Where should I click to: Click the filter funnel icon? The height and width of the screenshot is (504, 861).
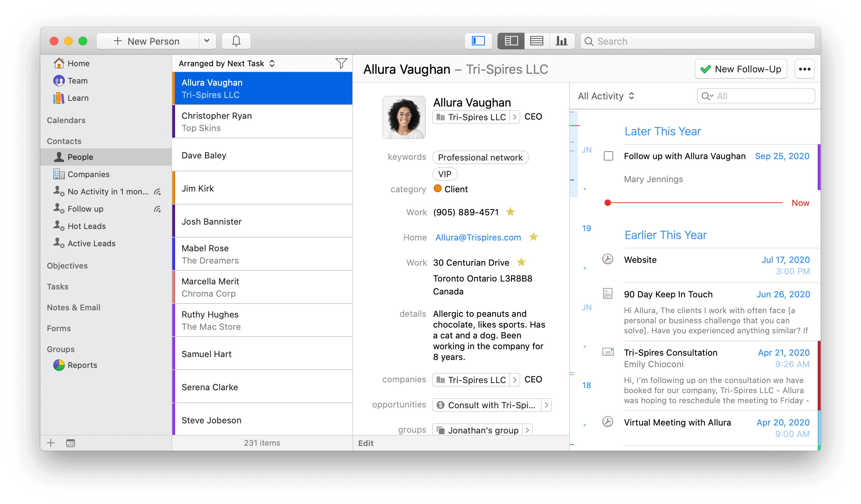click(341, 63)
